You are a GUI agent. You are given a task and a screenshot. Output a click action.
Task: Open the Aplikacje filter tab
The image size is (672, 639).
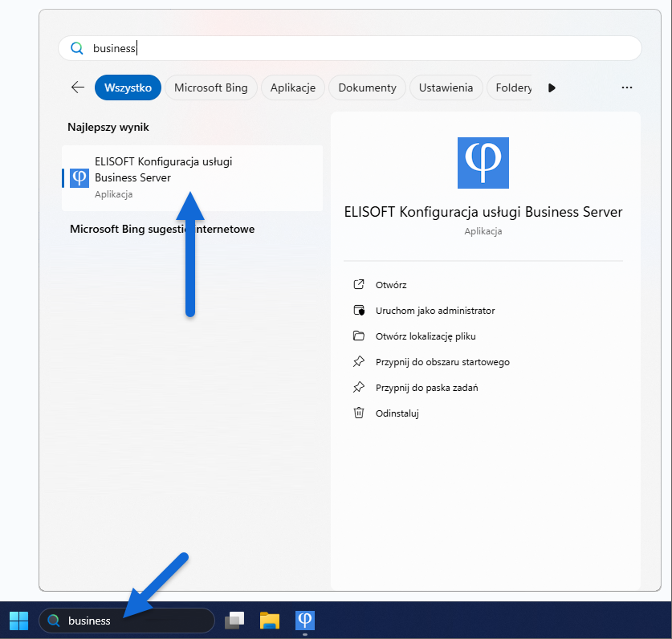[x=292, y=88]
